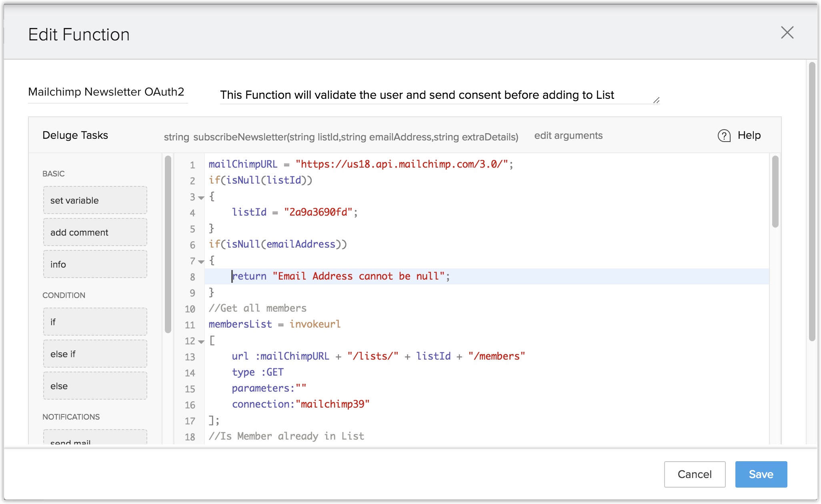Click the code editor vertical scrollbar
This screenshot has height=504, width=821.
click(x=775, y=192)
